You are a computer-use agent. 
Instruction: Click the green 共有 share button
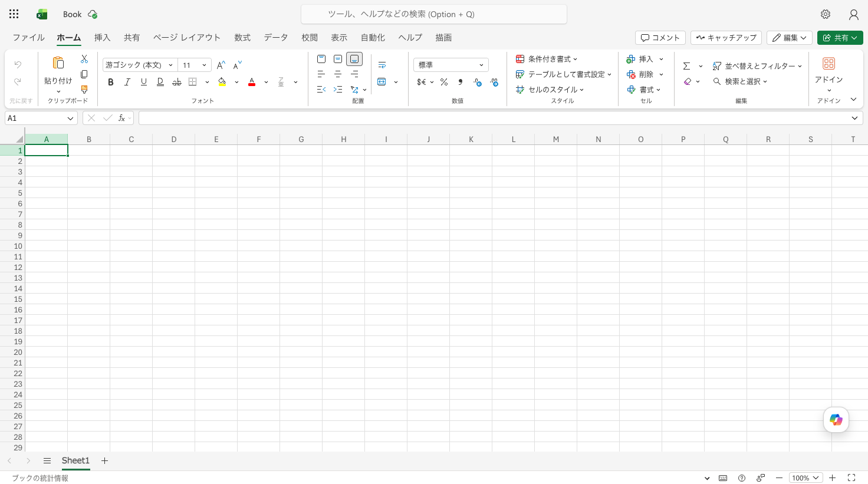840,38
